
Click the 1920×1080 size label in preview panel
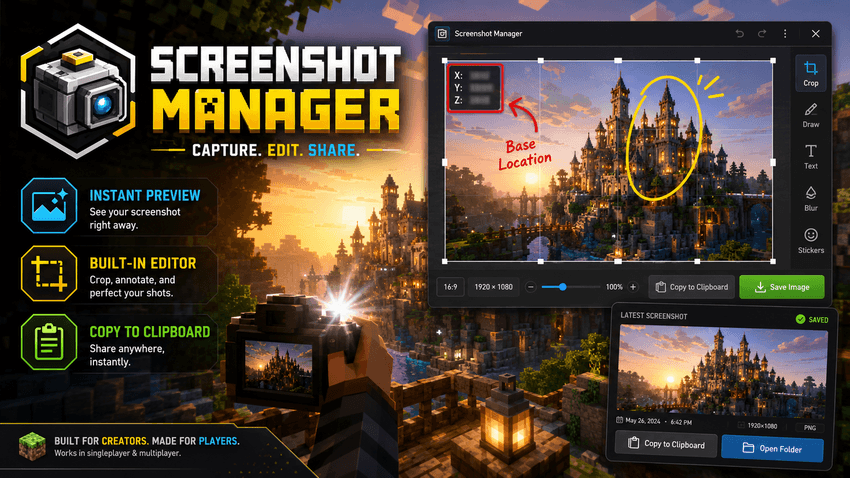coord(762,426)
